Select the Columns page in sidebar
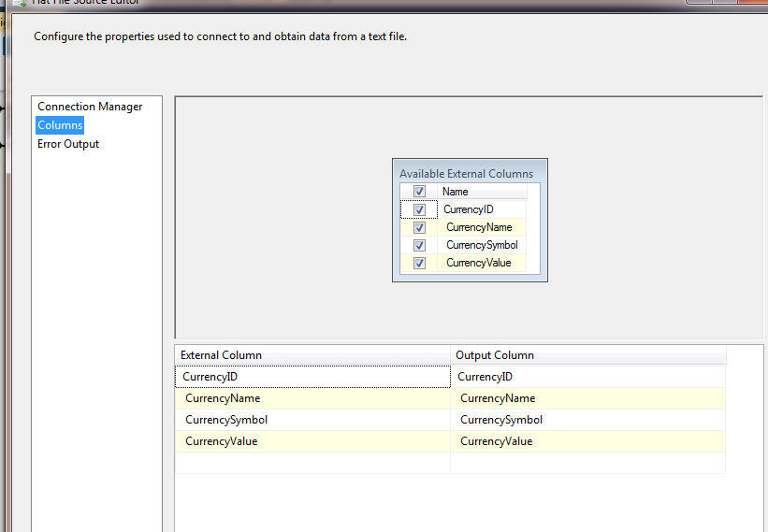768x532 pixels. coord(60,124)
